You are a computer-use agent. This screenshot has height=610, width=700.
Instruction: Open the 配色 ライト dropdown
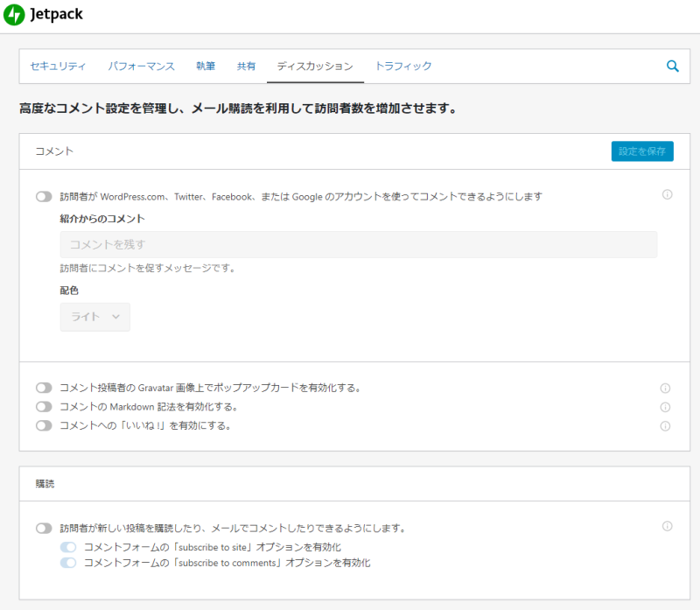coord(94,317)
